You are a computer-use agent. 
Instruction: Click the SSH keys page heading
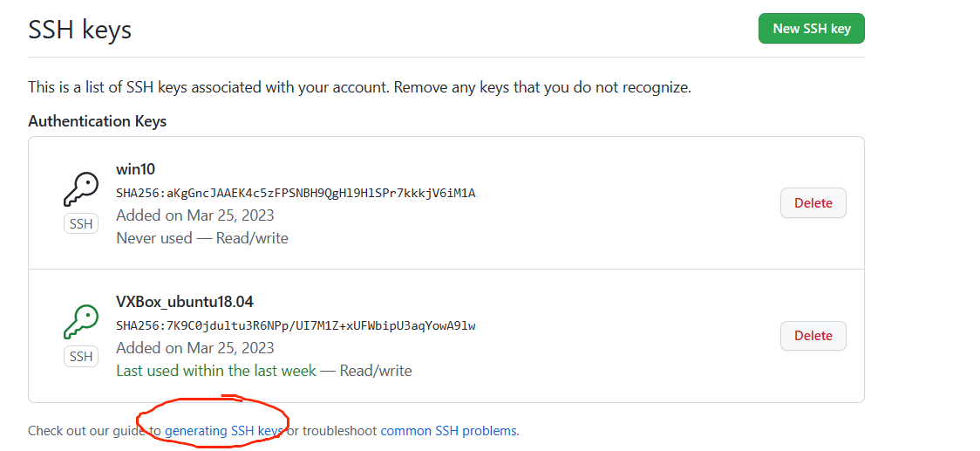pyautogui.click(x=80, y=30)
